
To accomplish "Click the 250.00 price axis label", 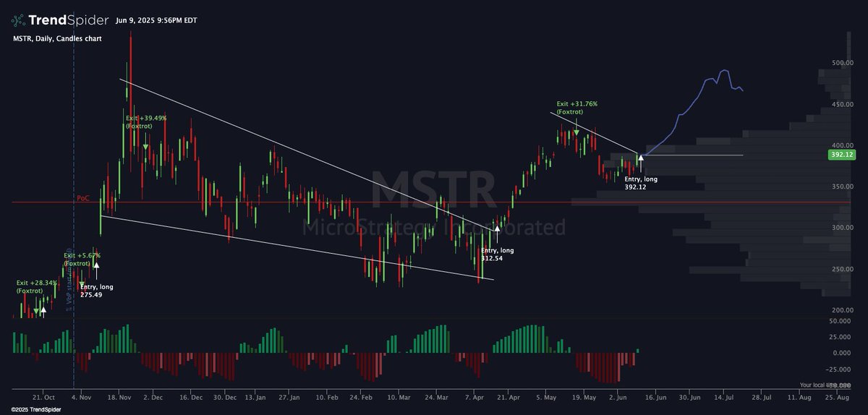I will (842, 269).
